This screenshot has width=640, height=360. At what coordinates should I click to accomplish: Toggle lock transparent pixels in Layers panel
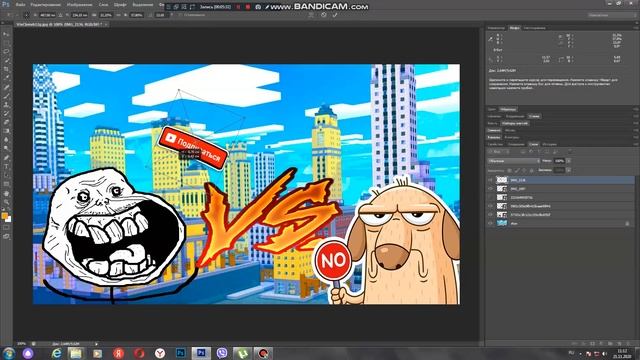[x=509, y=170]
